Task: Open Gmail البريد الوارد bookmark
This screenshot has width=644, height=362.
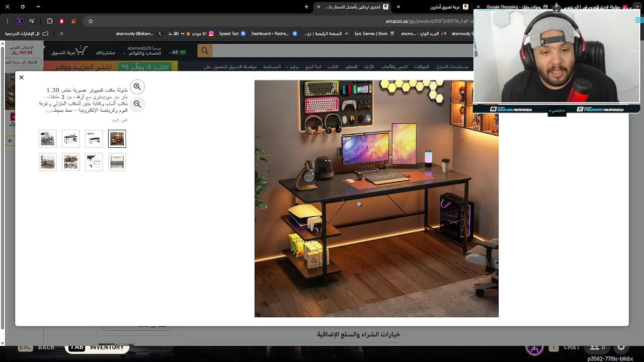Action: [x=424, y=34]
